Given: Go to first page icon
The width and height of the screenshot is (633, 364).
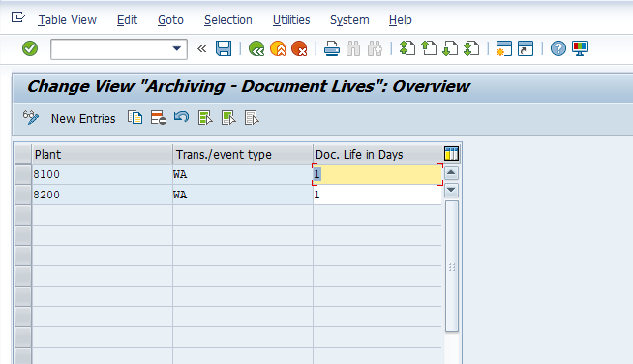Looking at the screenshot, I should (407, 48).
